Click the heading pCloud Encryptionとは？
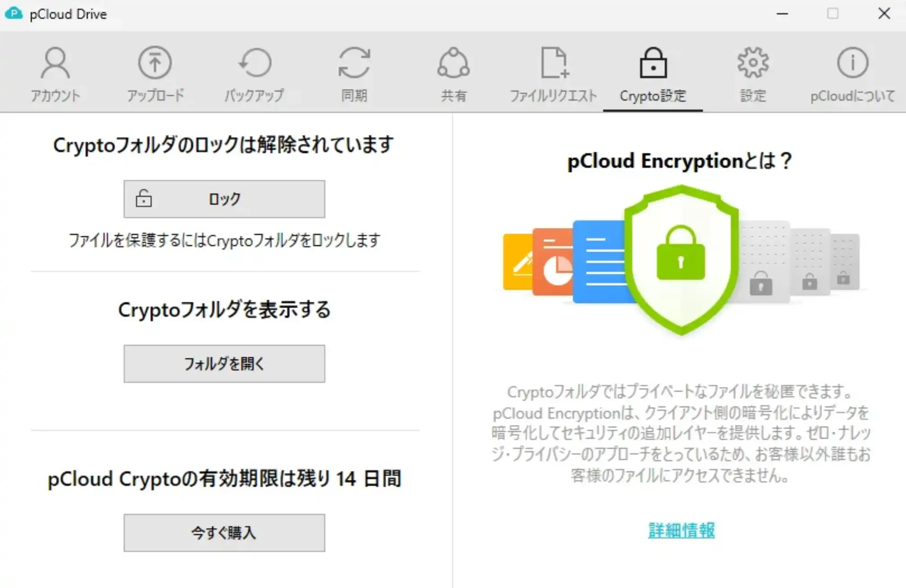This screenshot has height=588, width=906. point(680,161)
